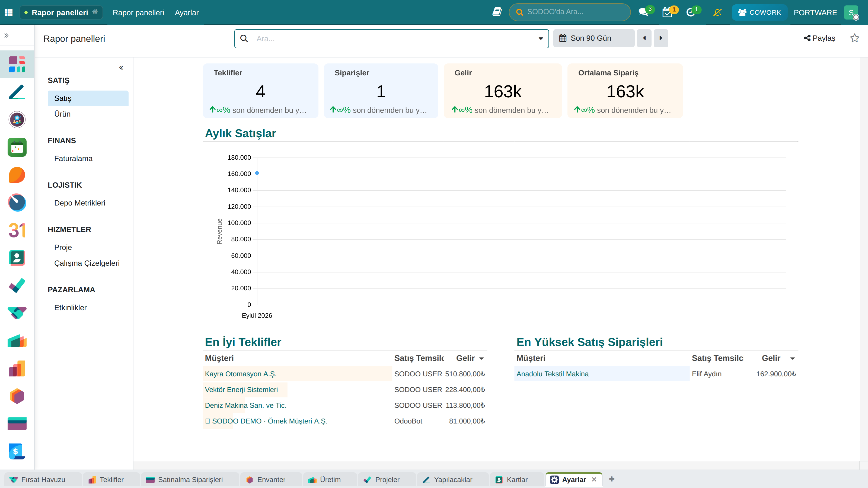The image size is (868, 488).
Task: Switch to the Teklifler bottom tab
Action: pyautogui.click(x=111, y=480)
